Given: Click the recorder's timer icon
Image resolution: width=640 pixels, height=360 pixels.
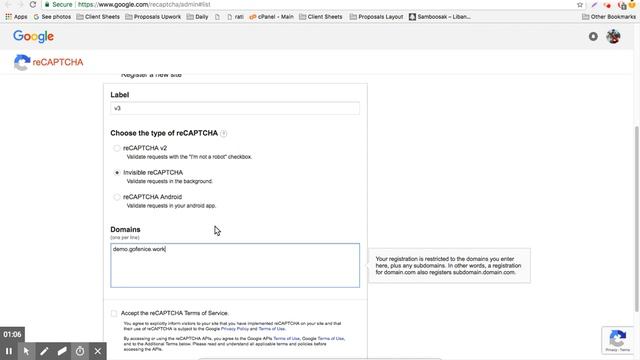Looking at the screenshot, I should pyautogui.click(x=80, y=351).
